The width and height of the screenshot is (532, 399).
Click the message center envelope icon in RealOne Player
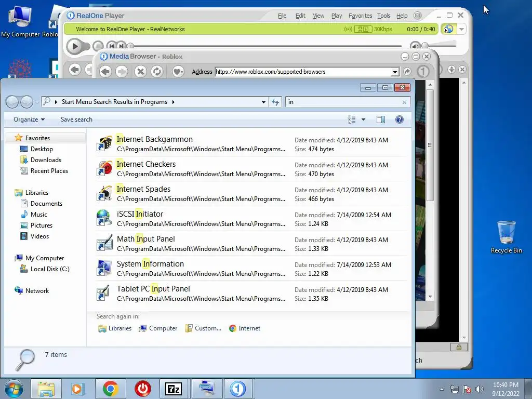[418, 16]
